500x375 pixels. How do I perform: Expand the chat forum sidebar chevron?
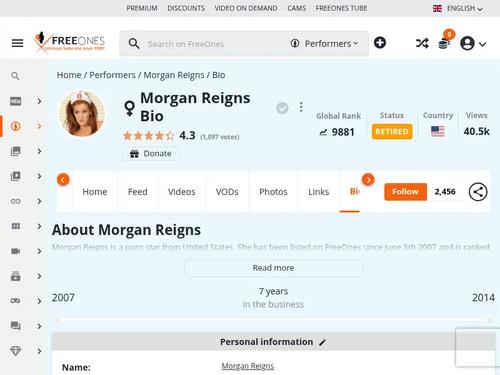(x=39, y=326)
